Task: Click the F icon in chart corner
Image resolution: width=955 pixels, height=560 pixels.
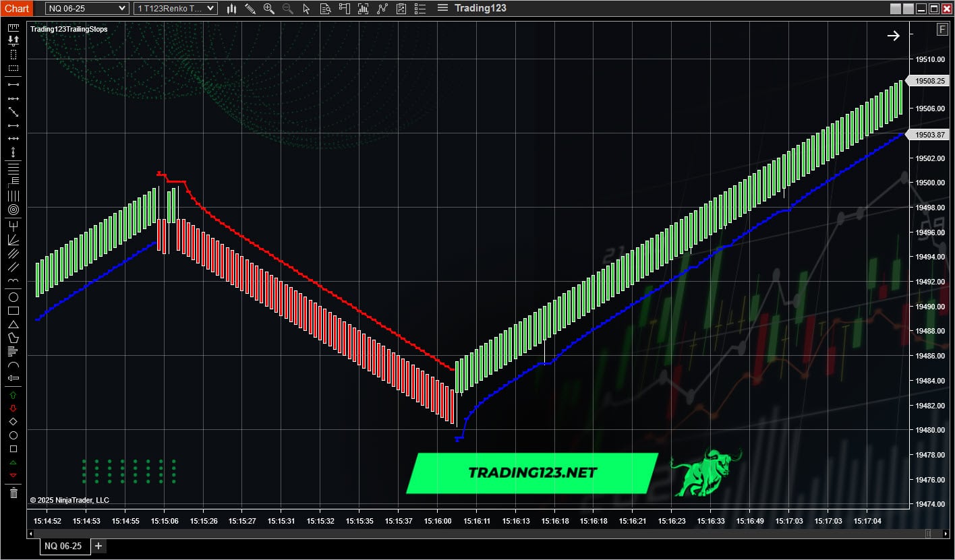Action: (x=942, y=29)
